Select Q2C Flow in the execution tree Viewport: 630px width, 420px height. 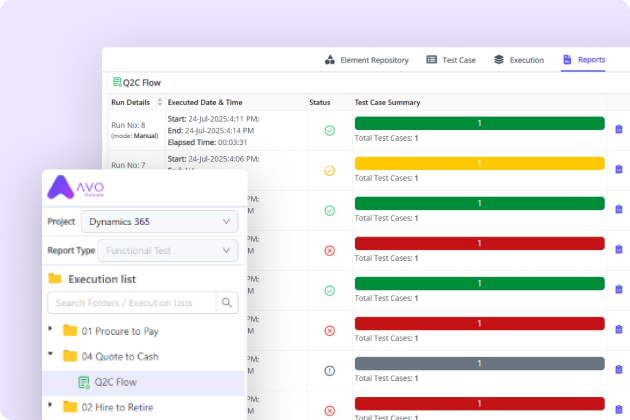tap(116, 381)
